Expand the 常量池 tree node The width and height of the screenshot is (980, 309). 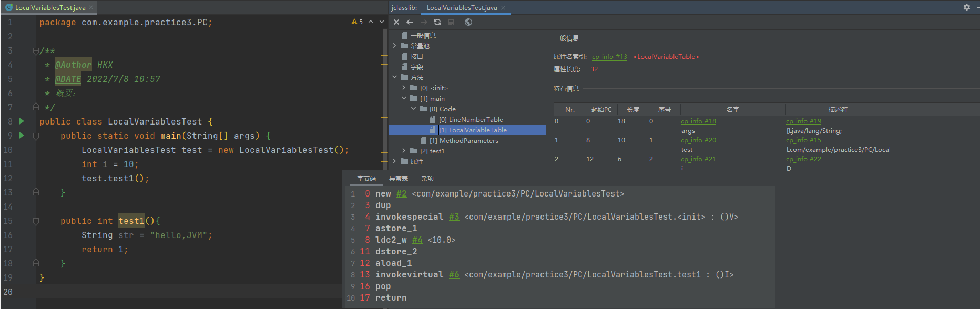click(x=395, y=46)
